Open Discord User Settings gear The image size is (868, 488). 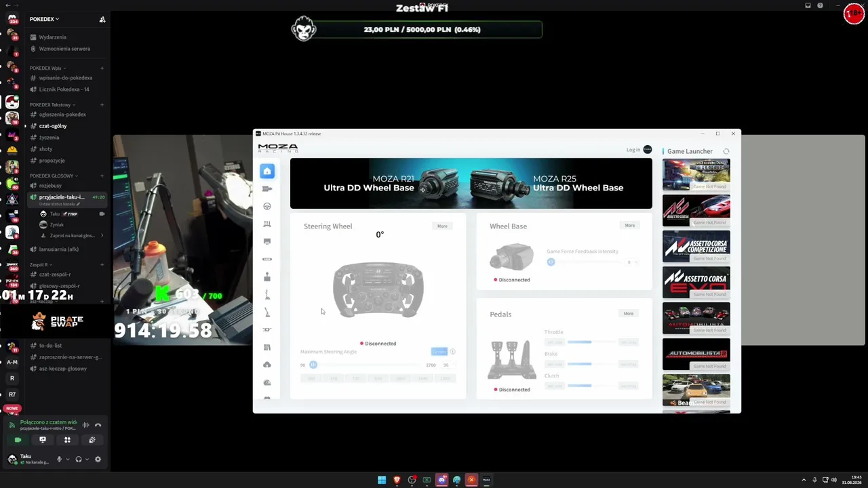pyautogui.click(x=98, y=460)
